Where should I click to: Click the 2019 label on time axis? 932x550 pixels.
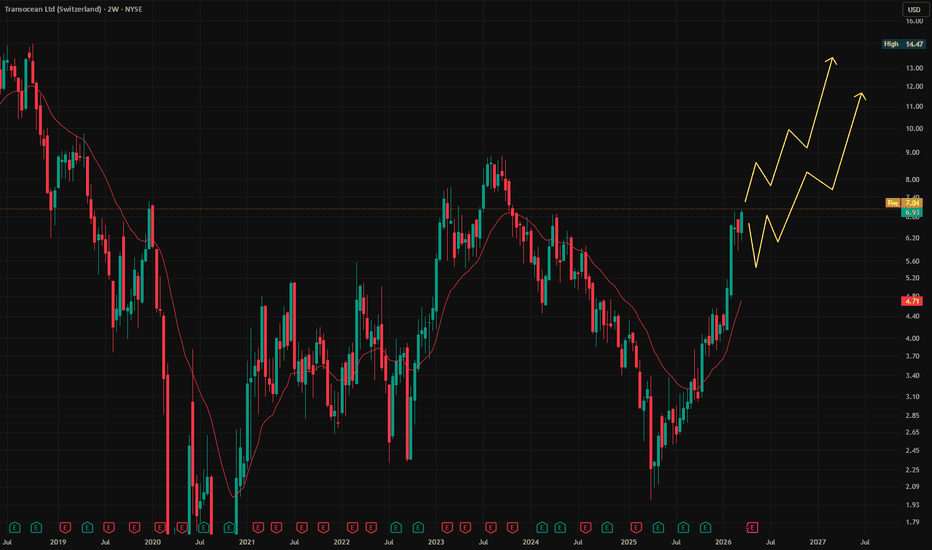click(x=58, y=541)
